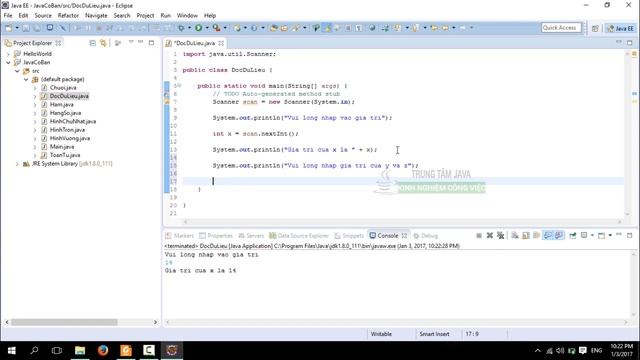This screenshot has width=640, height=360.
Task: Open Firefox from the taskbar
Action: point(103,350)
